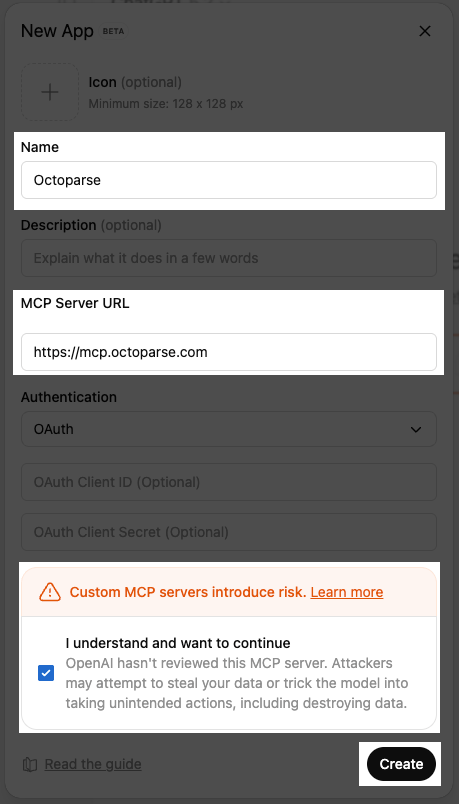
Task: Add an app icon via plus box
Action: (x=50, y=92)
